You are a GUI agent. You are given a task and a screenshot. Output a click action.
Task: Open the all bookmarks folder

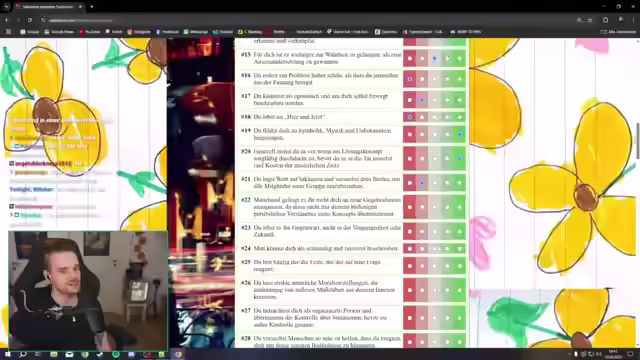pos(618,31)
